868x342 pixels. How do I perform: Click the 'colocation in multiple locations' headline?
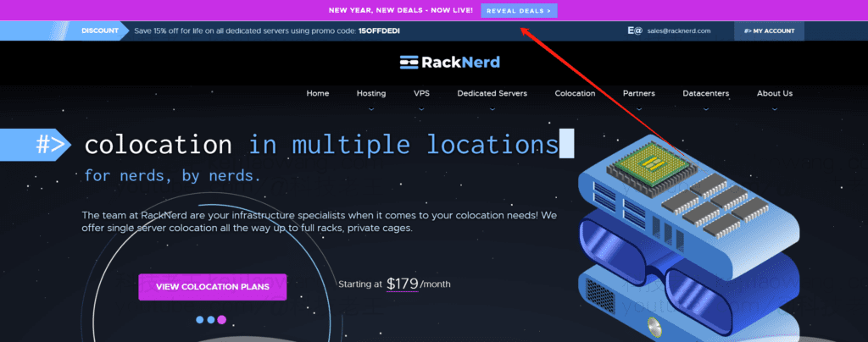(x=321, y=145)
